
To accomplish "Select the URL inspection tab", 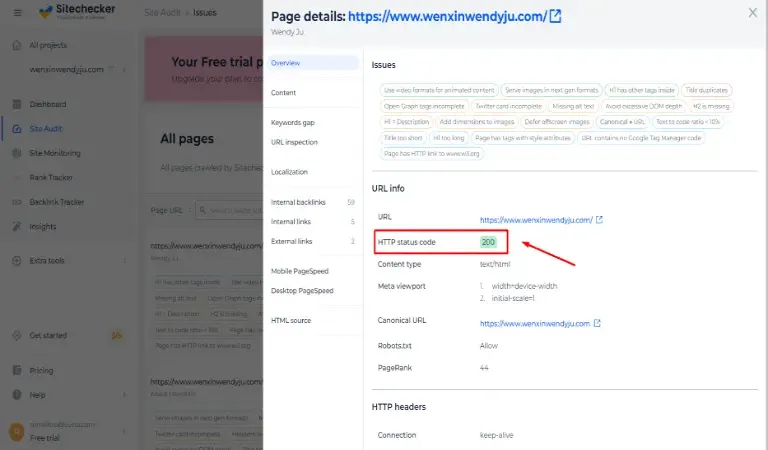I will click(294, 142).
